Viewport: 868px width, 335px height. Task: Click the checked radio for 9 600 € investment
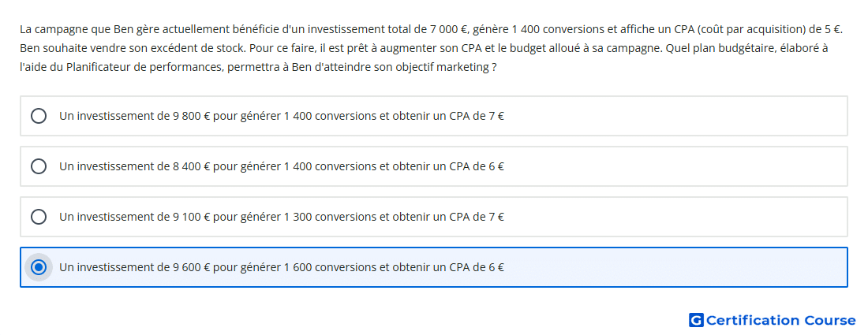tap(39, 267)
